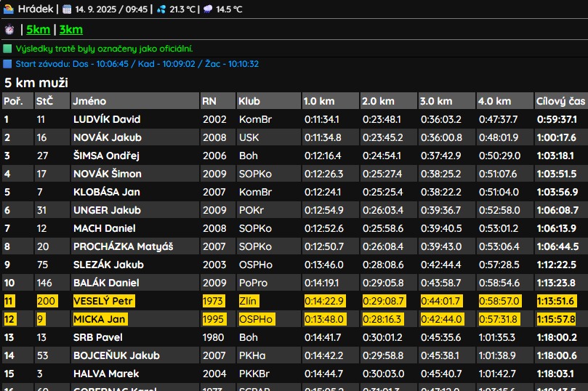Click the green square official results indicator
This screenshot has width=588, height=391.
click(8, 49)
